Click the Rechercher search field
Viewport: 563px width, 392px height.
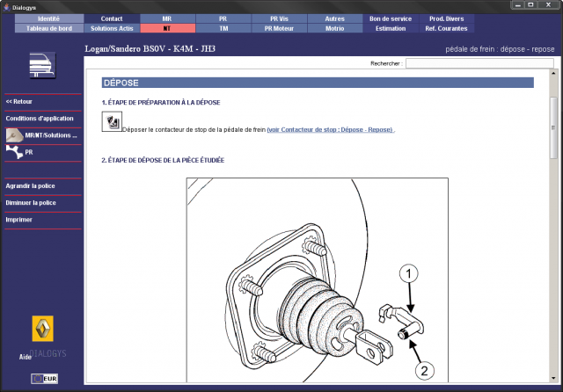479,63
